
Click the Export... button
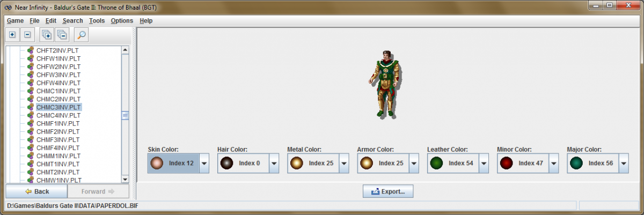388,191
